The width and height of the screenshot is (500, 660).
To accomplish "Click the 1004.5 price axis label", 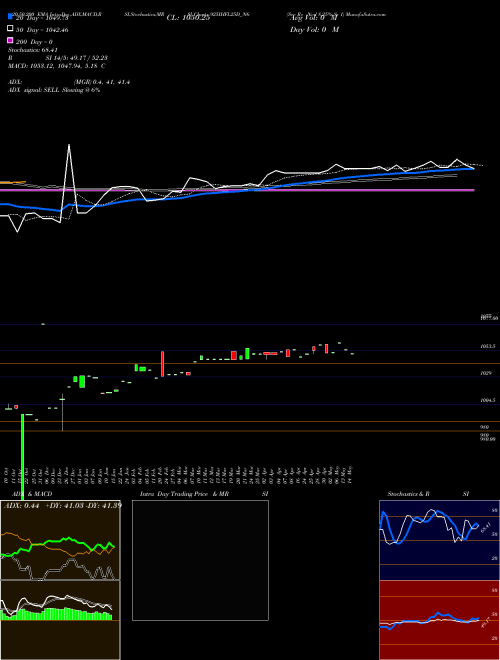I will (488, 400).
